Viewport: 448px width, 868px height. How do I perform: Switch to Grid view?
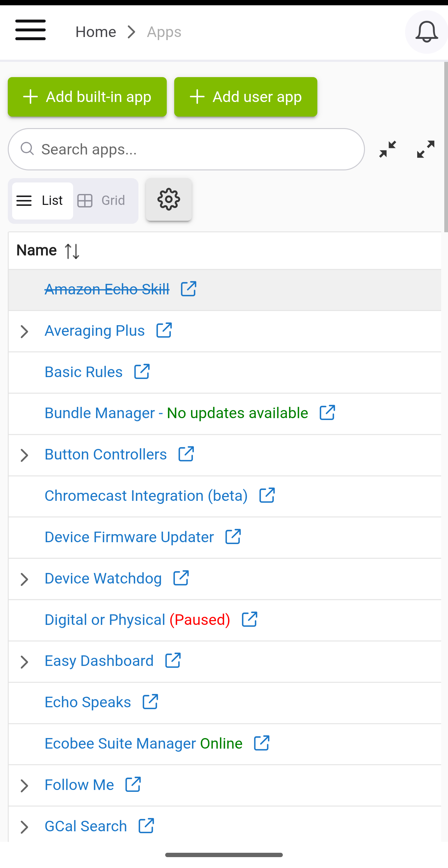102,201
